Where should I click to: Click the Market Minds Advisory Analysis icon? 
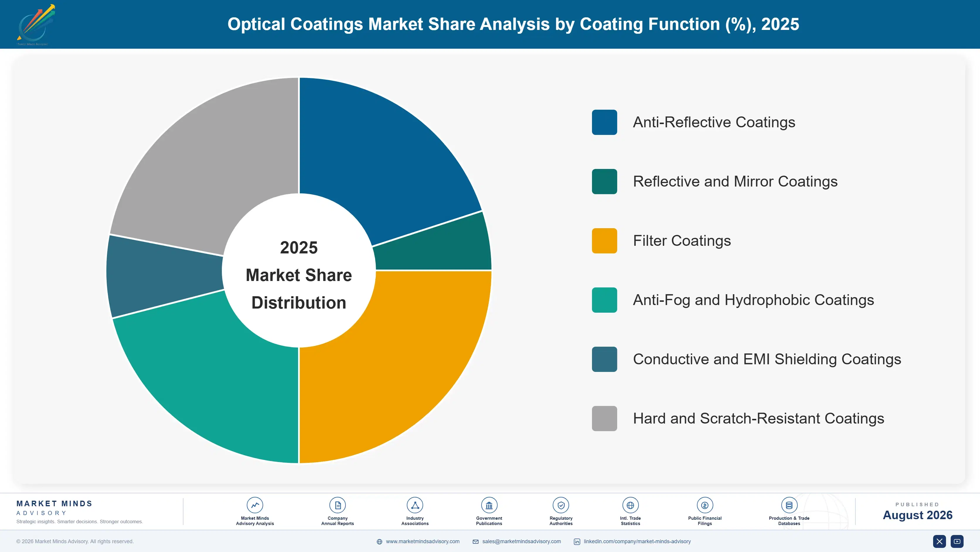coord(255,505)
